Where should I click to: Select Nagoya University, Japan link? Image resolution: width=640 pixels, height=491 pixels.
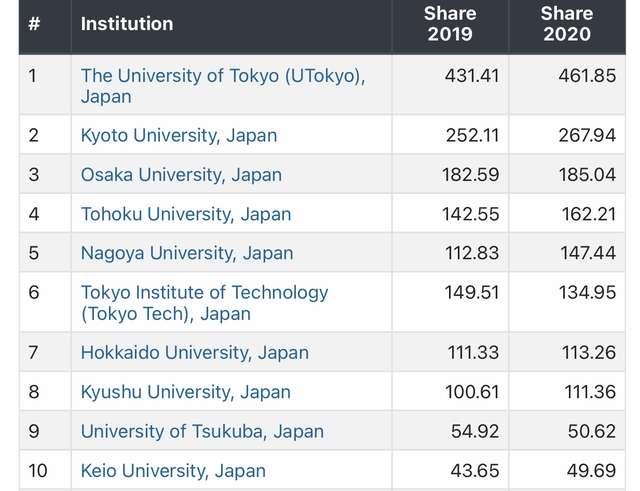[187, 253]
